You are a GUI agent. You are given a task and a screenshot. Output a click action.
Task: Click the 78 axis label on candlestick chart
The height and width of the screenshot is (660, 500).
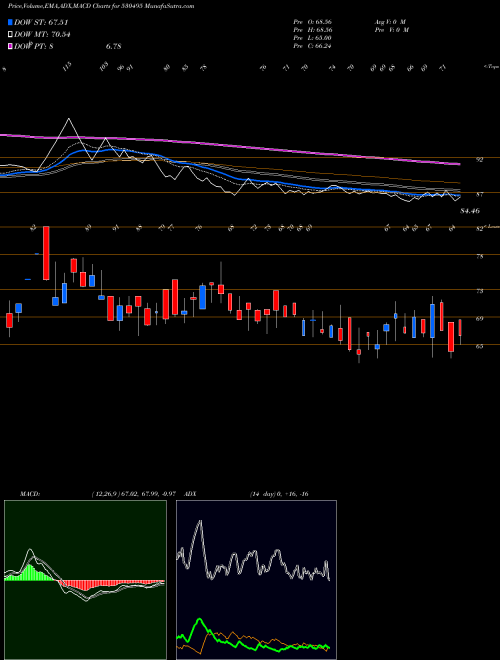click(x=479, y=256)
